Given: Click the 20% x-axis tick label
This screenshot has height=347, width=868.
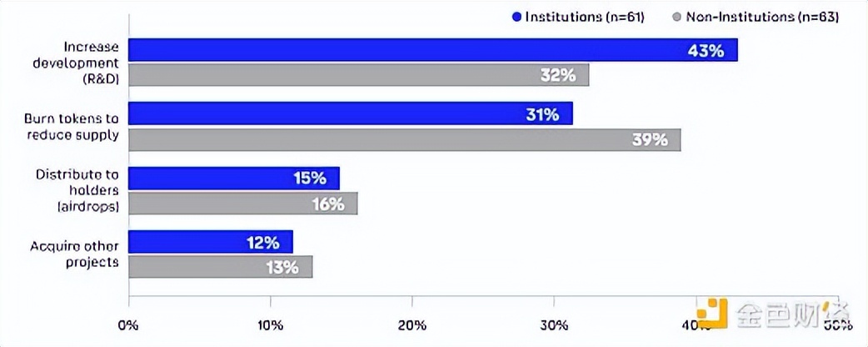Looking at the screenshot, I should tap(412, 324).
